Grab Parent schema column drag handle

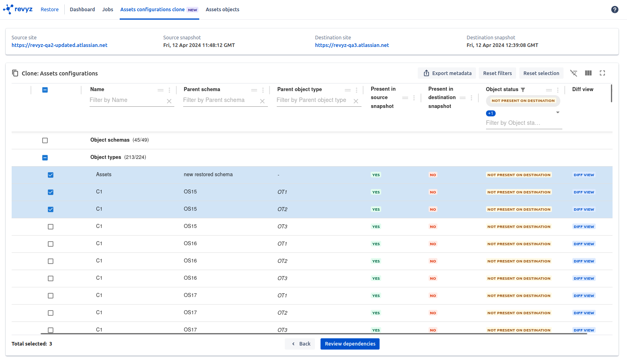pos(254,90)
